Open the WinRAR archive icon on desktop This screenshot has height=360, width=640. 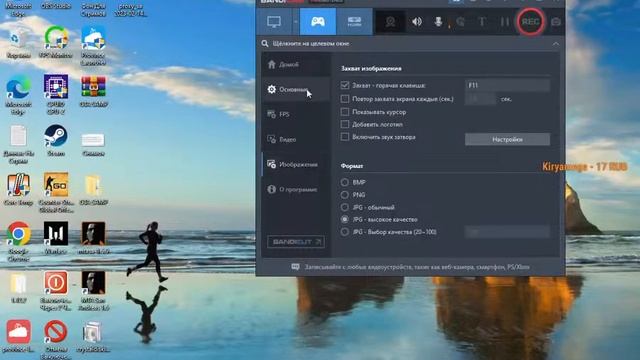93,91
